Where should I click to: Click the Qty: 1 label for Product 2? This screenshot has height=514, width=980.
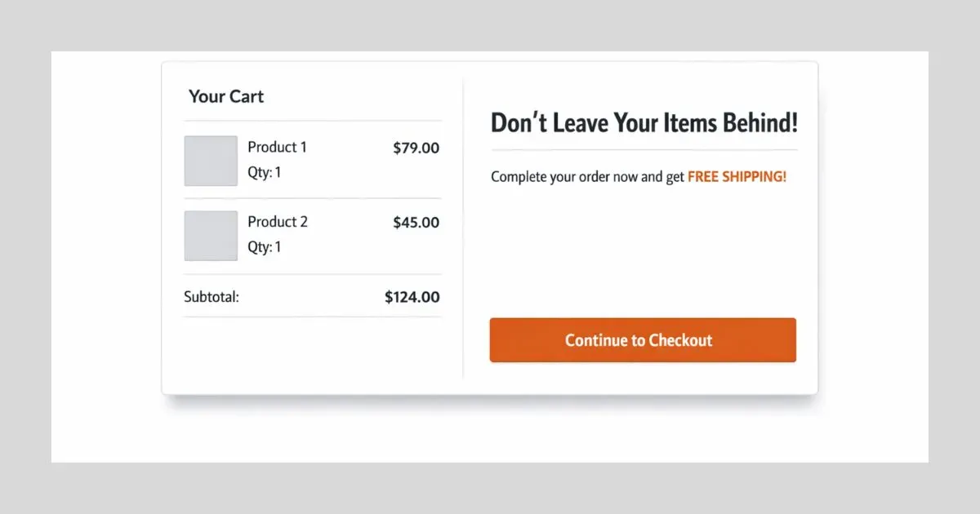(265, 246)
